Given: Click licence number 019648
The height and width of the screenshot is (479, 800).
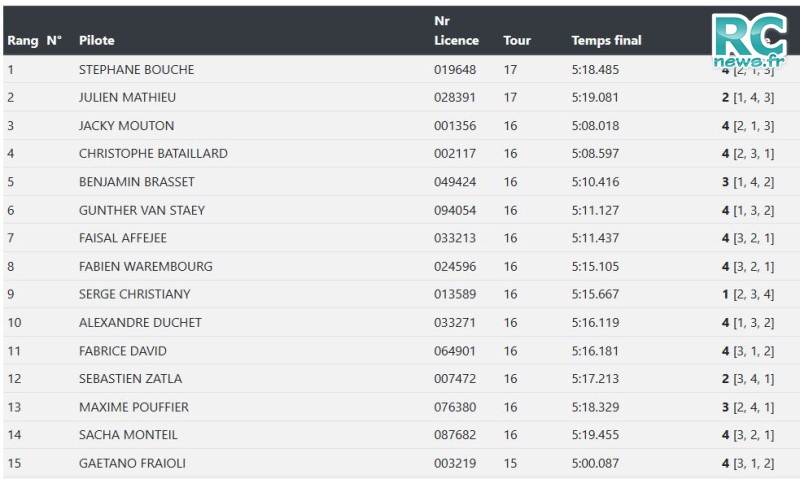Looking at the screenshot, I should 455,69.
